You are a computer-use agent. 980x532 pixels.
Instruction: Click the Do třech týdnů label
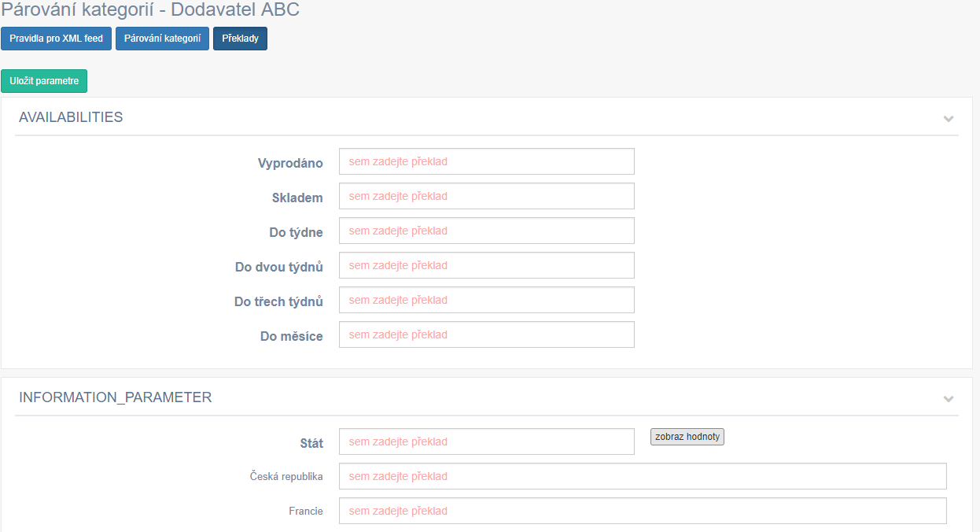point(278,301)
